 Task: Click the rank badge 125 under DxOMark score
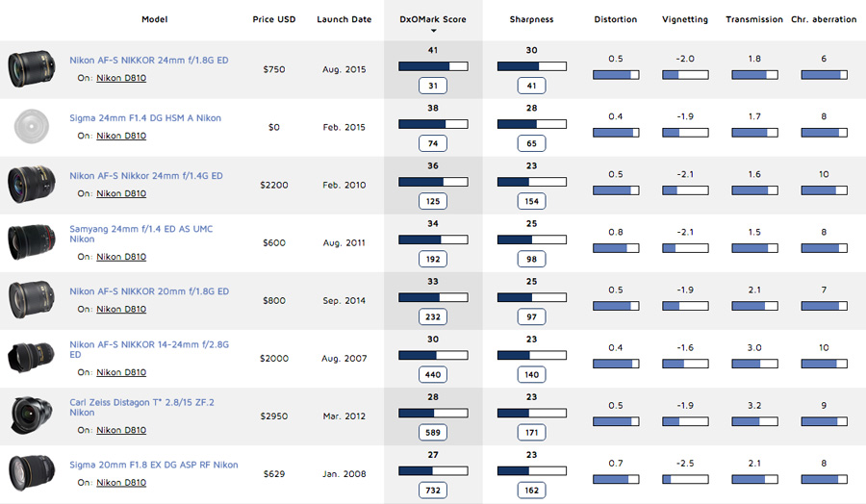[433, 201]
